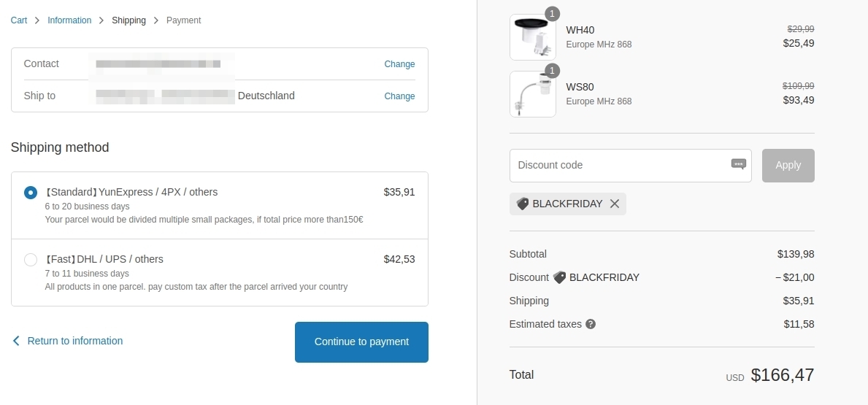Viewport: 868px width, 405px height.
Task: Click the quantity badge on WS80
Action: 552,71
